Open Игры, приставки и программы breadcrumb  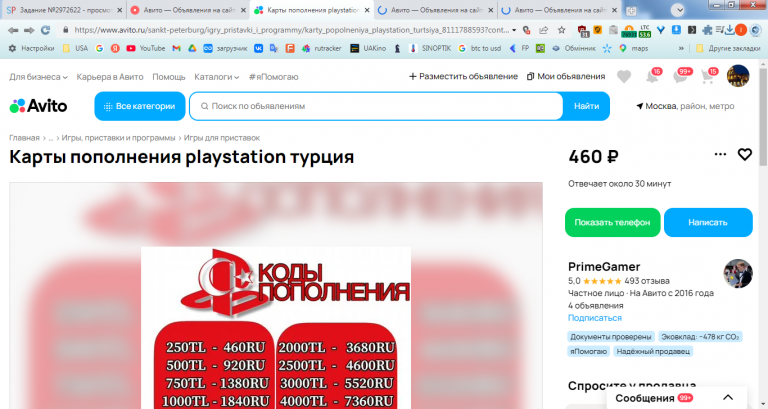(x=118, y=138)
